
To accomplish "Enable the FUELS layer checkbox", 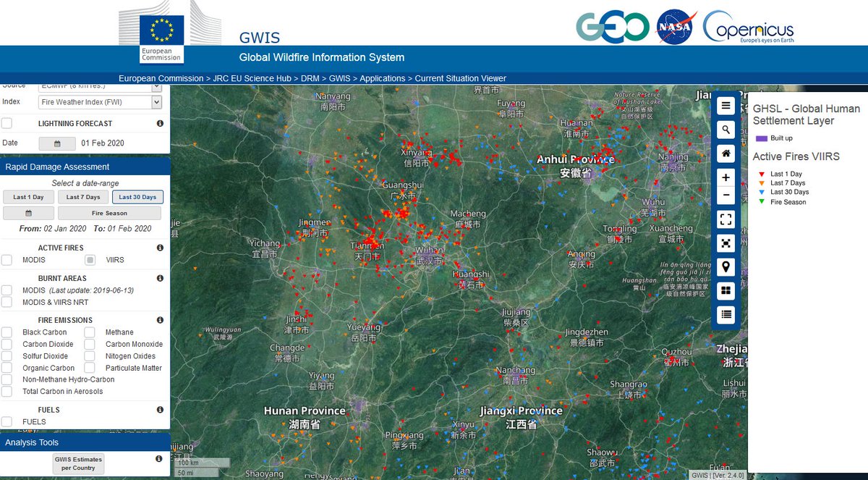I will click(x=7, y=421).
